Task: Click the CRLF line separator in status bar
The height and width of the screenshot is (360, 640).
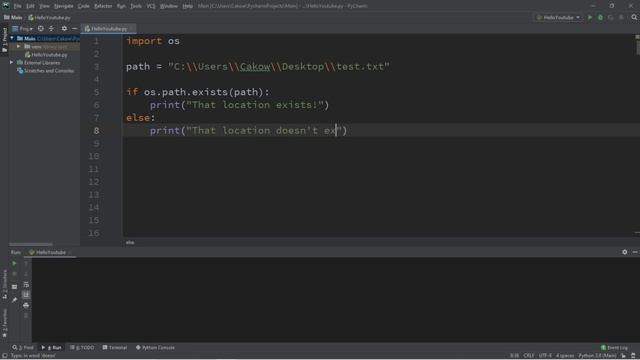Action: coord(529,356)
